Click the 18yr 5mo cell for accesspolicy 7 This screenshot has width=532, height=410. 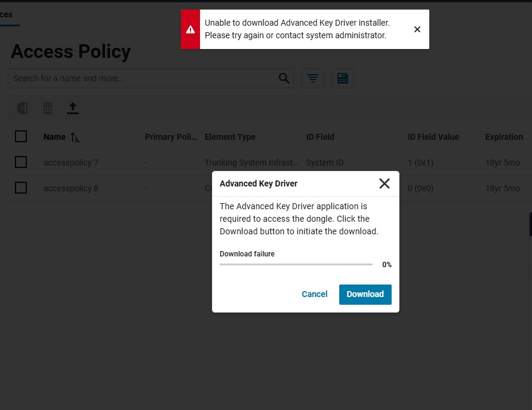click(x=503, y=163)
